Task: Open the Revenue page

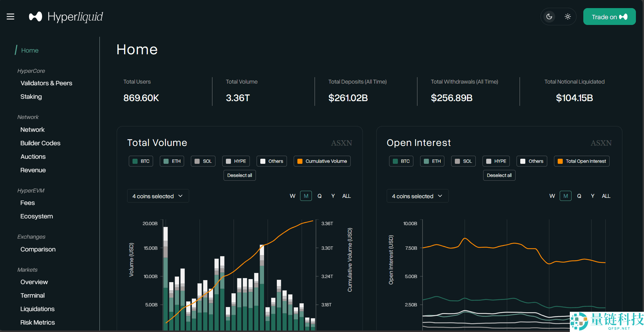Action: pyautogui.click(x=33, y=170)
